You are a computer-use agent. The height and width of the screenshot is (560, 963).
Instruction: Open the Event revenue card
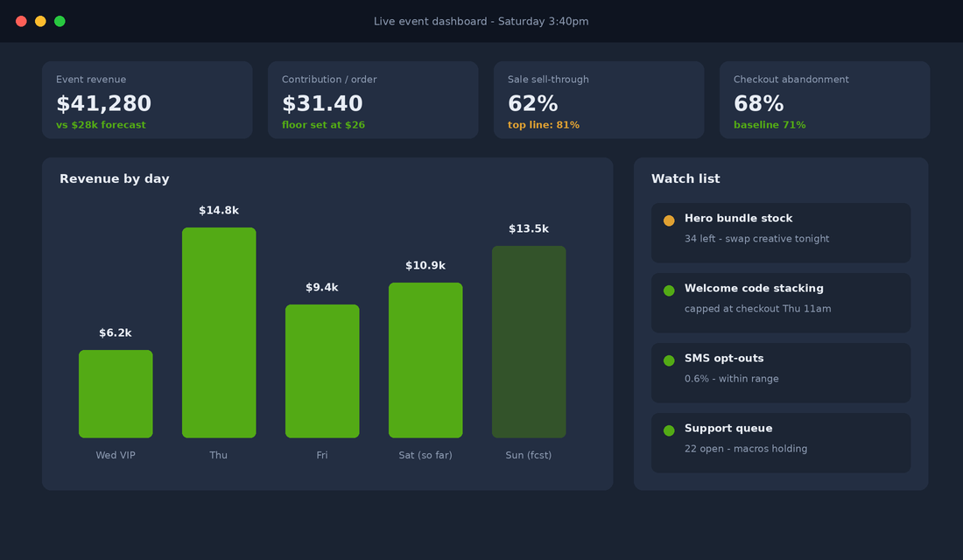[x=147, y=100]
